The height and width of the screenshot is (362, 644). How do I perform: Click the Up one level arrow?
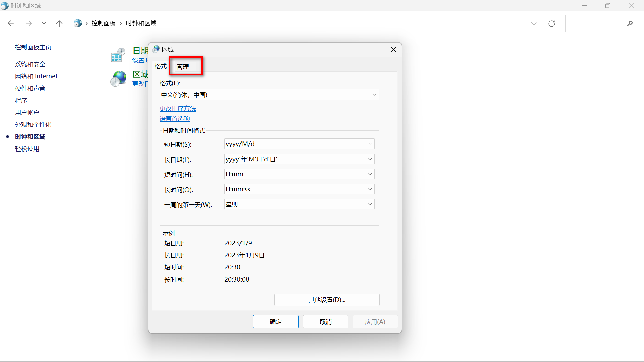tap(59, 23)
